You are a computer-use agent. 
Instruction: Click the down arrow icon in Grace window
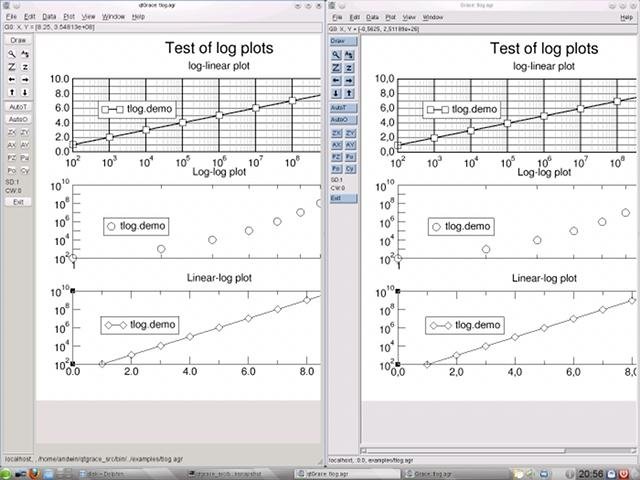coord(336,93)
